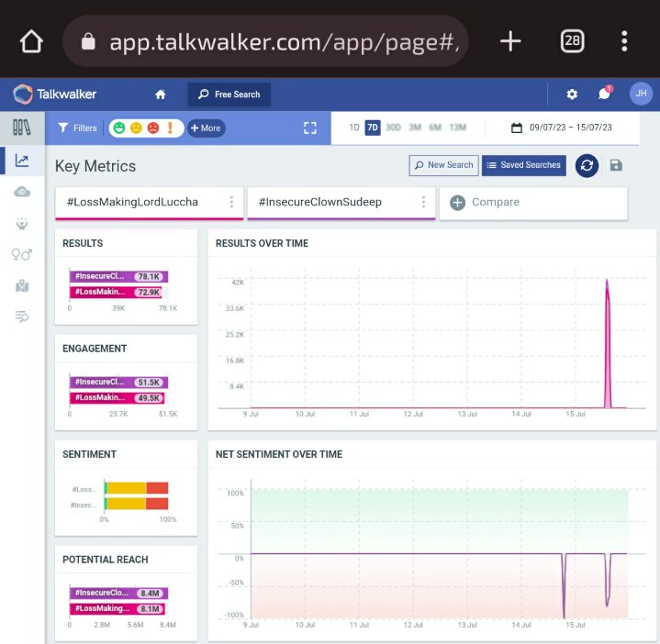Select the Key Metrics chart sidebar icon

[x=22, y=161]
